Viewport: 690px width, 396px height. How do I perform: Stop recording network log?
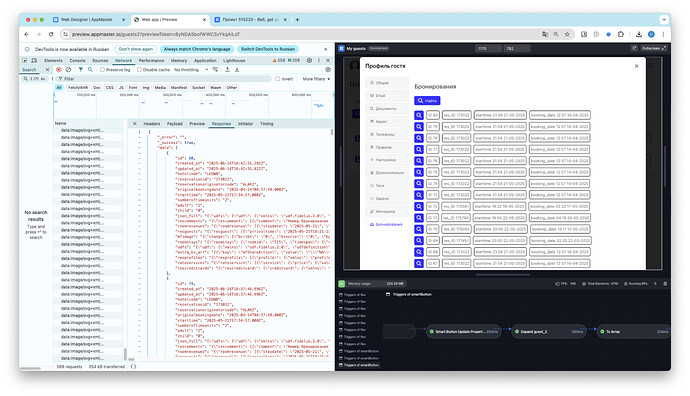(59, 70)
